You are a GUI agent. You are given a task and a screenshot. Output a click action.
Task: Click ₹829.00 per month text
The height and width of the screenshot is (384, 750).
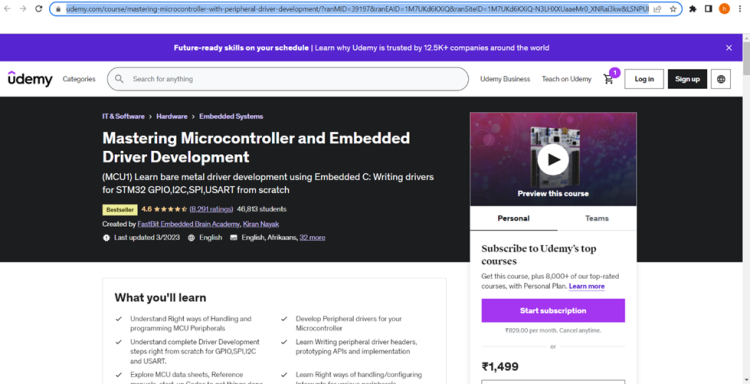pos(553,330)
